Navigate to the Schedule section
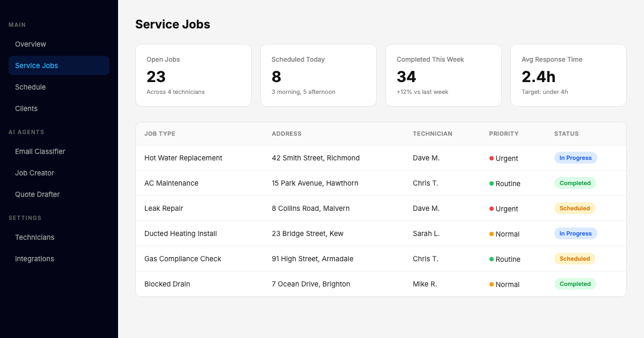 (30, 87)
